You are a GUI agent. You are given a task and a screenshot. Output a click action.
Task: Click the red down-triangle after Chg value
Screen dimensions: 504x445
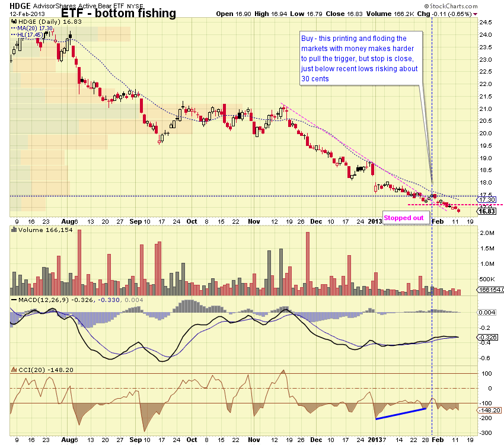(476, 14)
